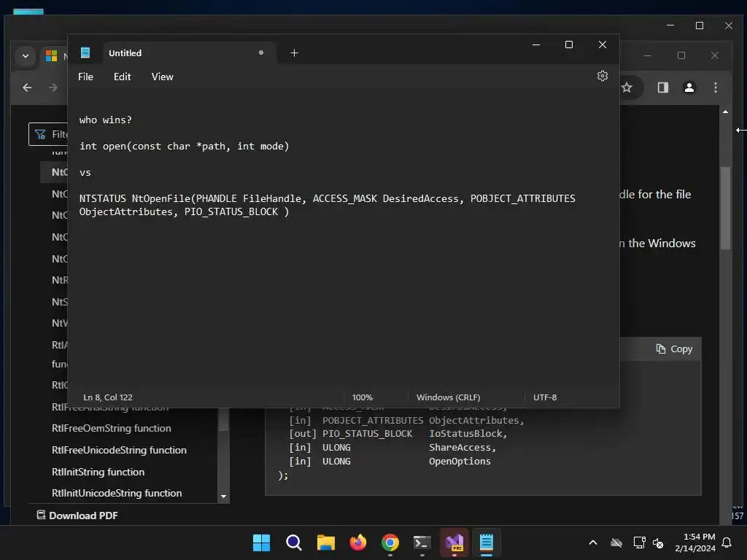Click the Notepad app icon in title bar

click(x=85, y=52)
